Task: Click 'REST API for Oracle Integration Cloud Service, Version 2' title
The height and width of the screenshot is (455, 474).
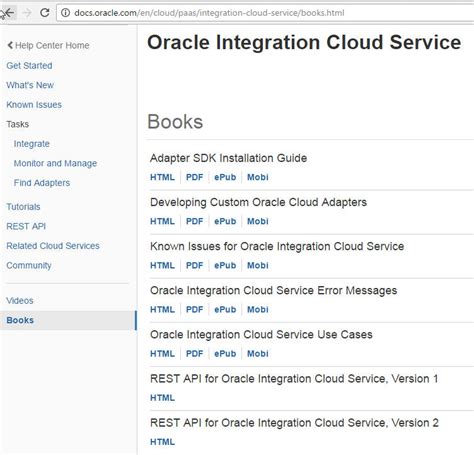Action: click(x=294, y=423)
